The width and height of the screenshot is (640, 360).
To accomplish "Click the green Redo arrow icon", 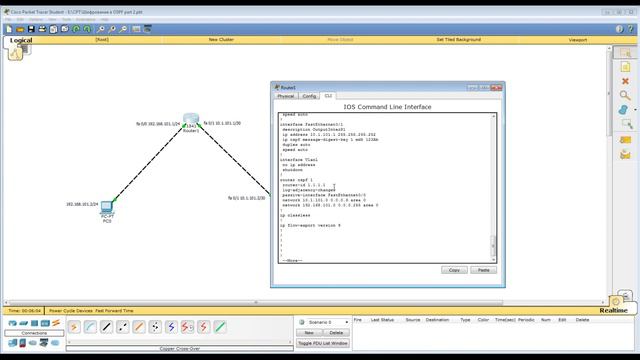I will point(87,29).
